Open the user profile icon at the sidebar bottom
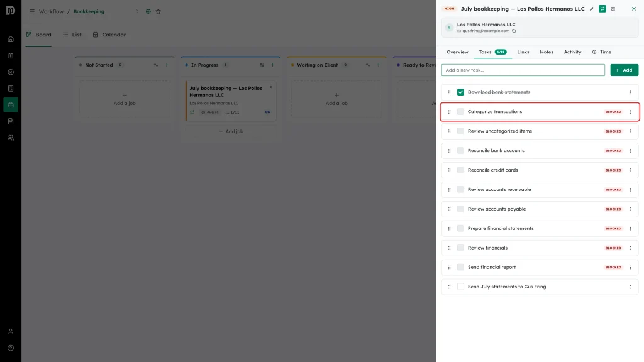Image resolution: width=644 pixels, height=362 pixels. [11, 332]
